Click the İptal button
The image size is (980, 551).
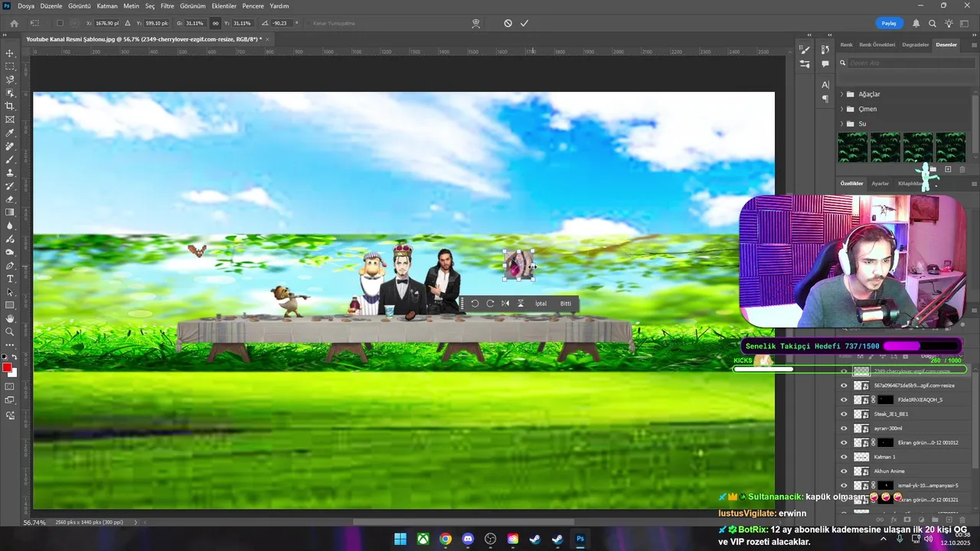(x=541, y=303)
